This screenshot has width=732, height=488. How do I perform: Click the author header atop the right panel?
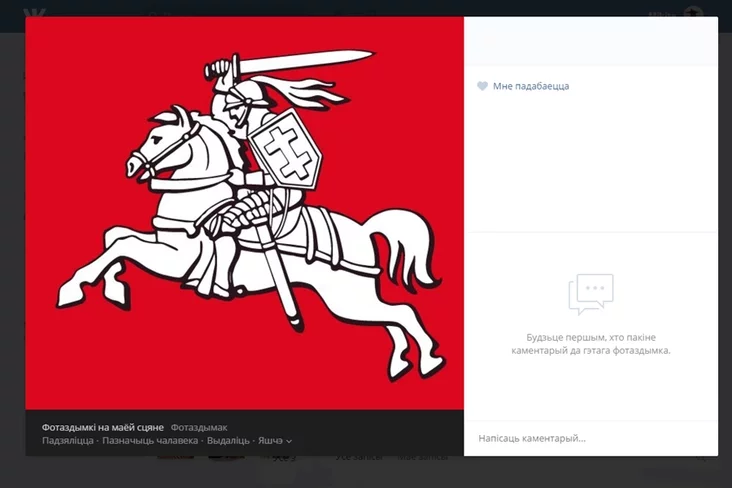point(590,42)
